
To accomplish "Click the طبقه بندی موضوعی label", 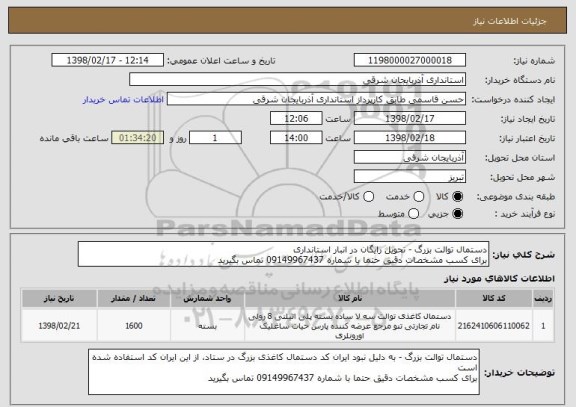I will 516,197.
